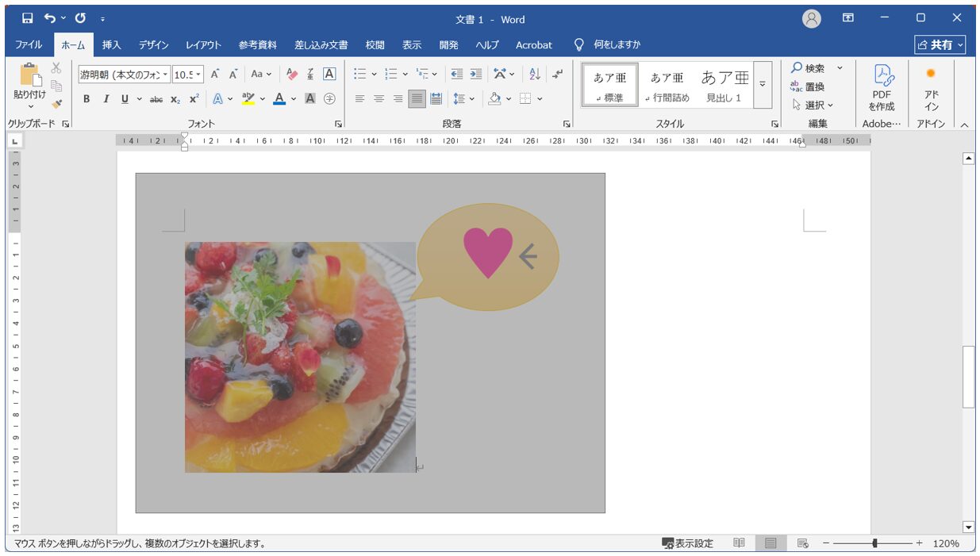Justify the paragraph on both sides
Viewport: 980px width, 556px height.
417,99
